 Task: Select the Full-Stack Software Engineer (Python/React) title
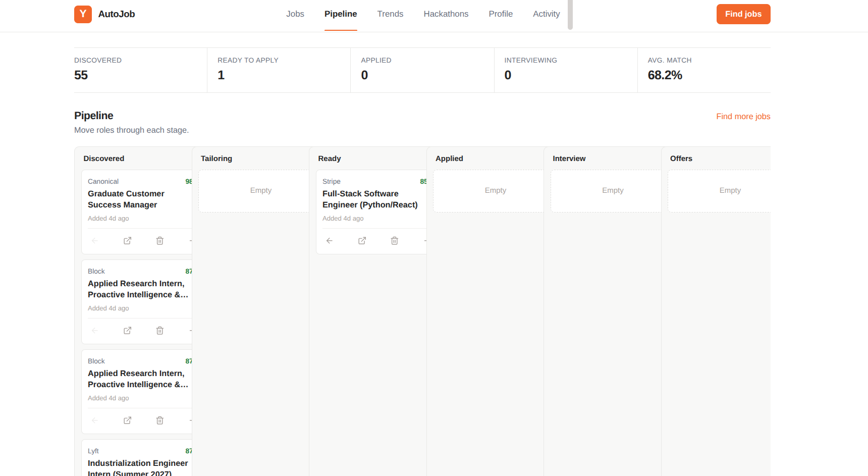click(x=370, y=199)
